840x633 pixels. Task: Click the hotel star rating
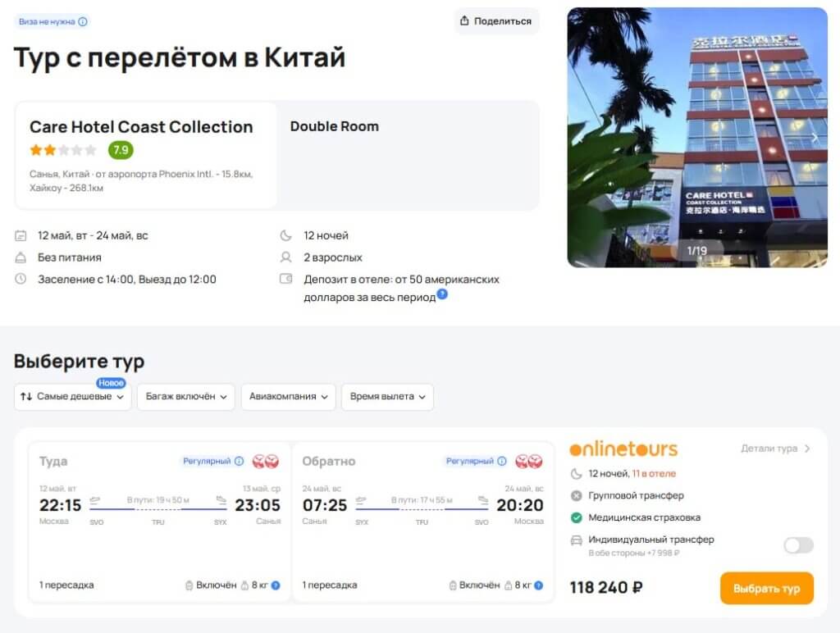click(62, 150)
